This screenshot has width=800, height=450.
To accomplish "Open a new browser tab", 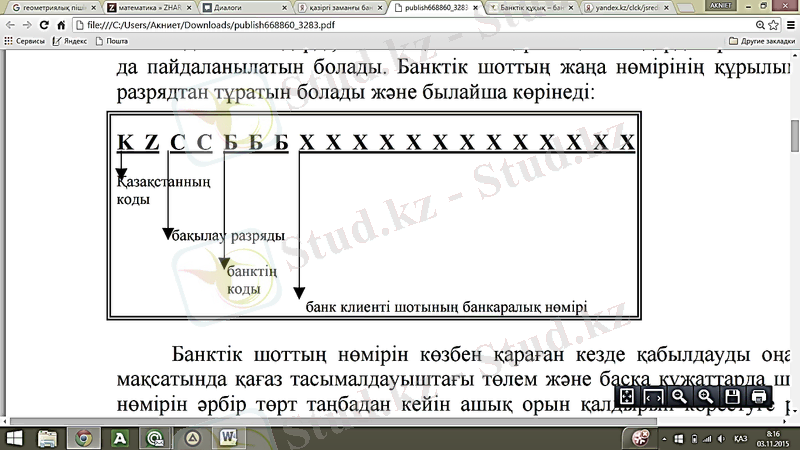I will click(686, 8).
